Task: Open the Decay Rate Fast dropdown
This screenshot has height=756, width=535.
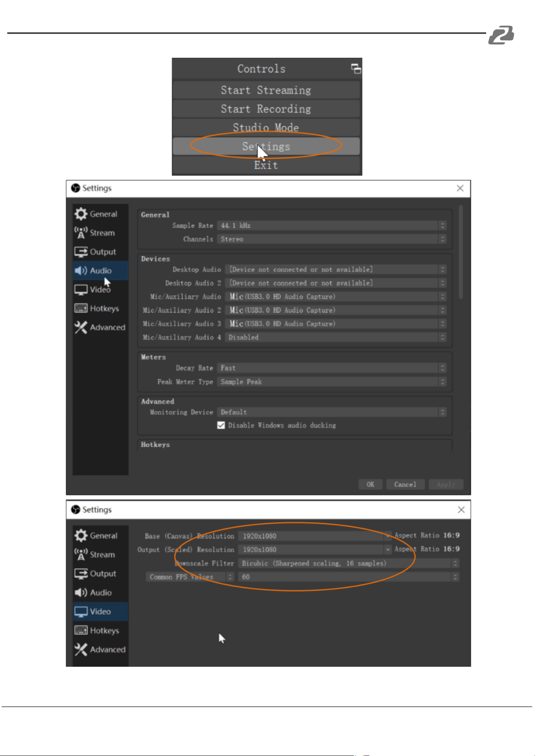Action: point(331,368)
